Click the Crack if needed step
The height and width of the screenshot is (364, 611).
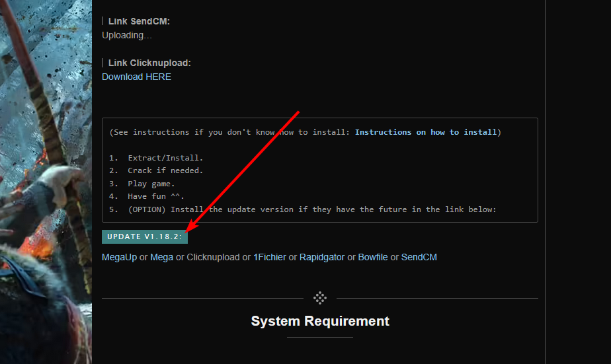pyautogui.click(x=165, y=170)
